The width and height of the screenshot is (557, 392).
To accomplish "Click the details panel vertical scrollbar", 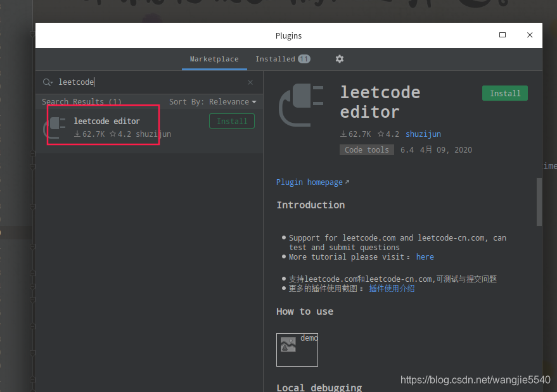I will pos(539,202).
